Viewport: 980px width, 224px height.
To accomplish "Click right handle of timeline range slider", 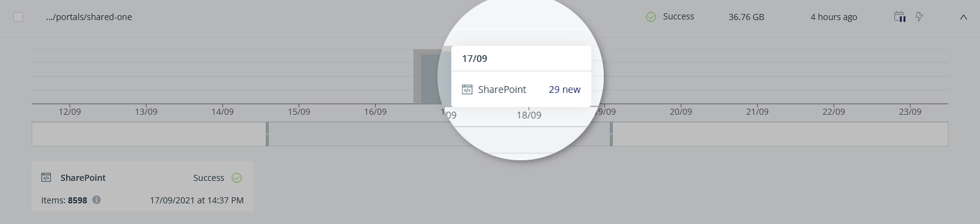I will click(611, 134).
